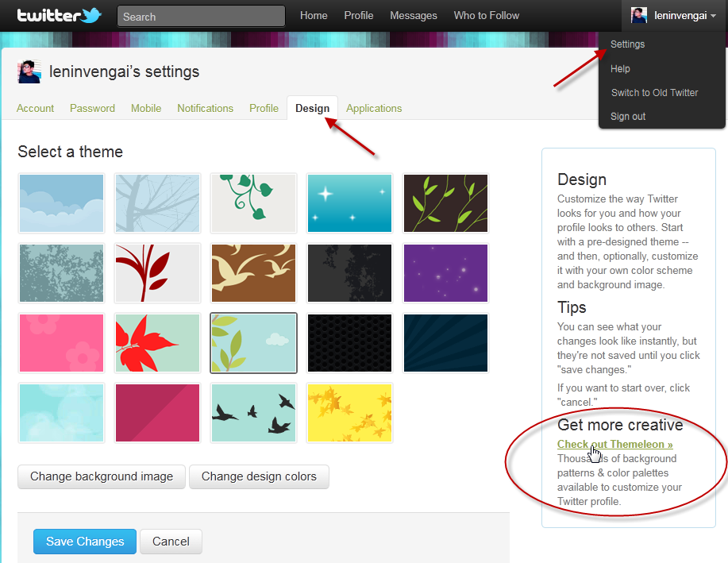Open the Profile settings tab

tap(264, 108)
